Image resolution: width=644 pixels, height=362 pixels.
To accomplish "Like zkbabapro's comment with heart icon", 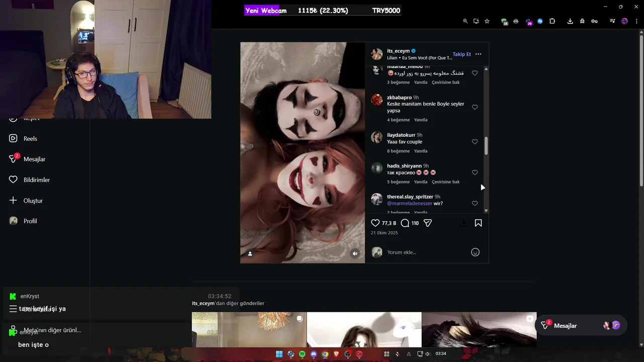I will pos(474,107).
